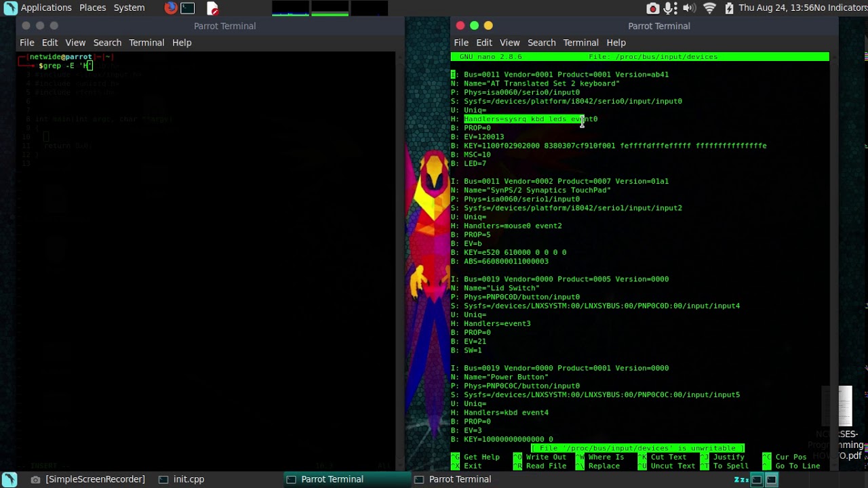Viewport: 868px width, 488px height.
Task: Click the 'SynPS/2 Synaptics TouchPad' name line
Action: click(x=531, y=190)
